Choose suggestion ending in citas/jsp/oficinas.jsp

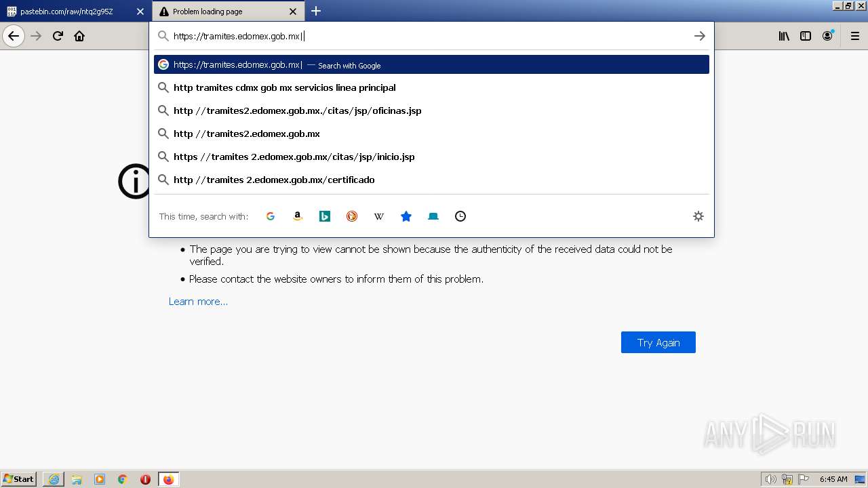click(431, 110)
